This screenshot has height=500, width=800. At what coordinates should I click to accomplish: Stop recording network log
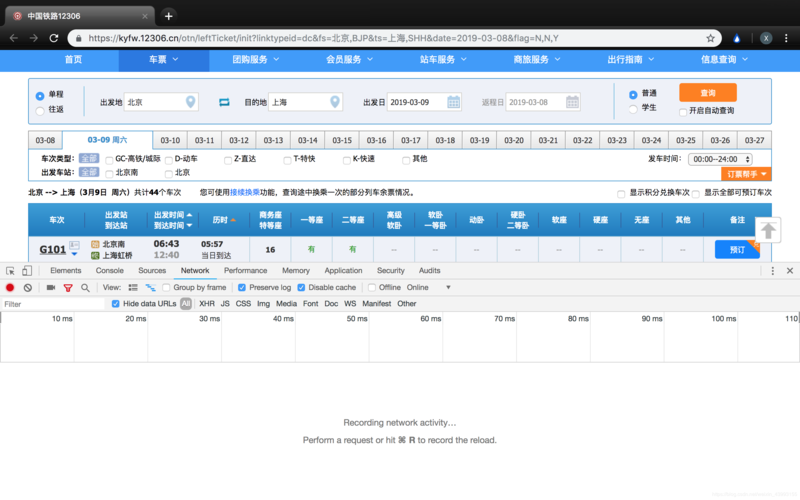[10, 288]
